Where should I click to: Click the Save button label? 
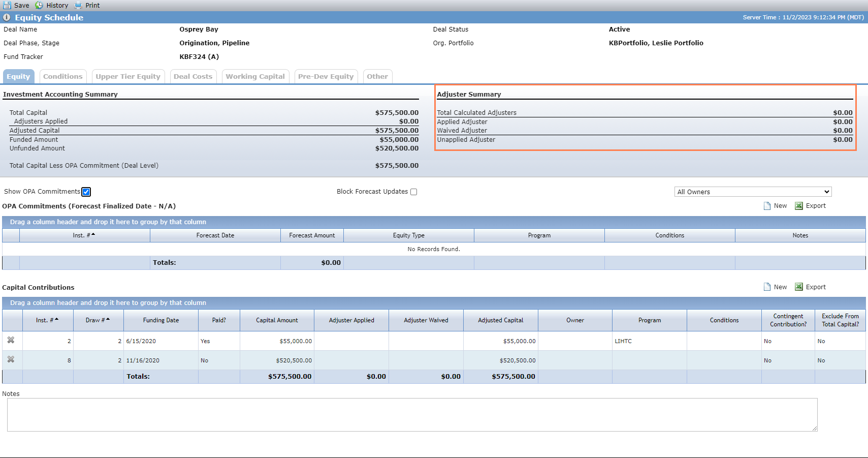click(22, 5)
